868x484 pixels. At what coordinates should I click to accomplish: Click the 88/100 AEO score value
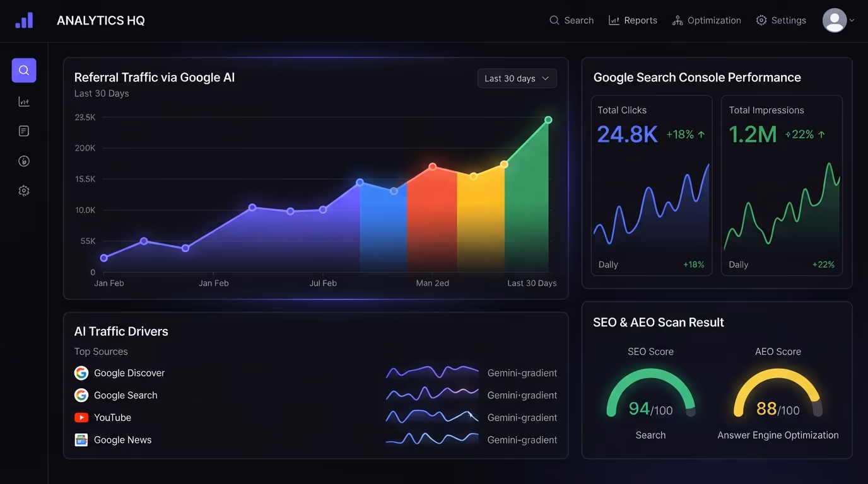tap(778, 410)
